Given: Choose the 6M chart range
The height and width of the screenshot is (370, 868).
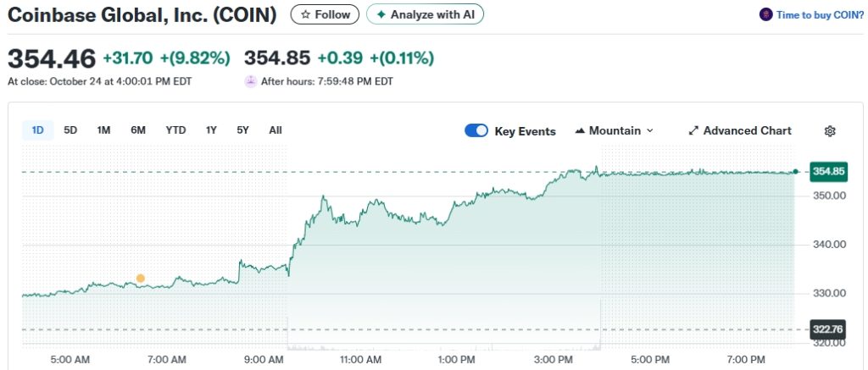Looking at the screenshot, I should coord(138,130).
